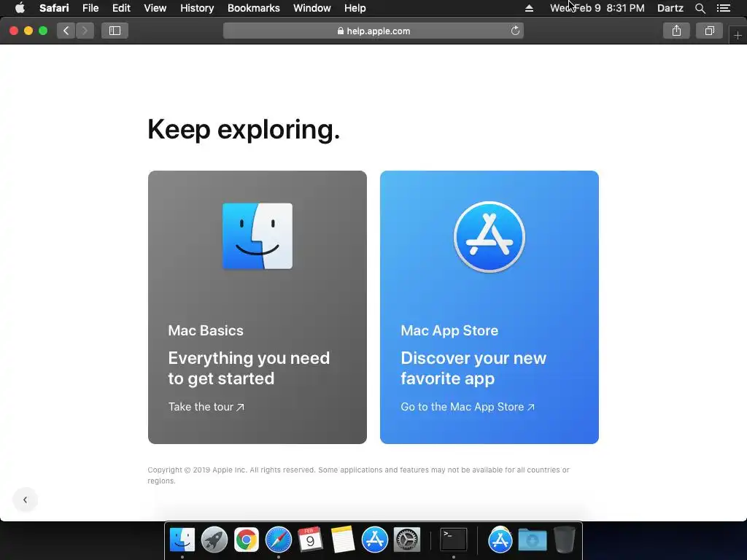Click the App Store logo on blue card

[x=489, y=237]
